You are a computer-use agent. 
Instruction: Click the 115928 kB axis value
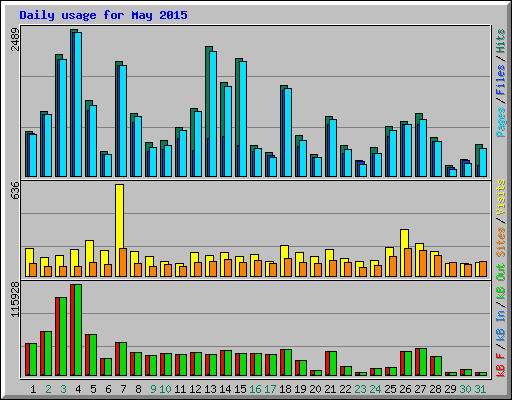(x=15, y=300)
